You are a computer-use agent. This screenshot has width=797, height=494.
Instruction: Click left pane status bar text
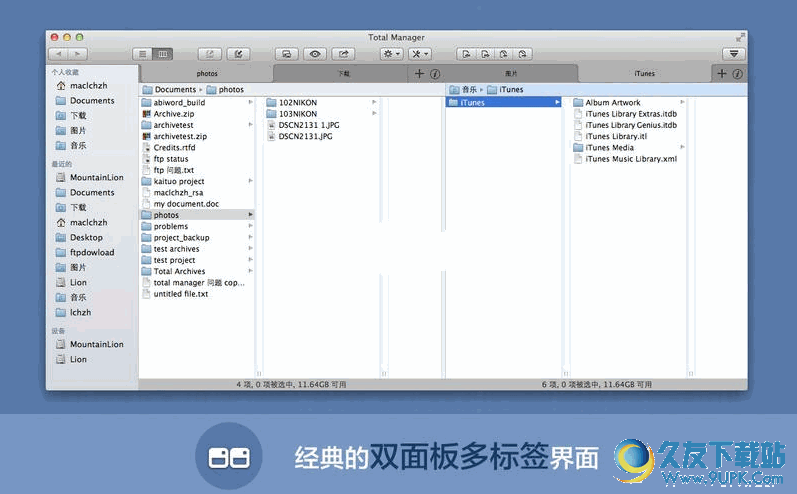pos(291,385)
